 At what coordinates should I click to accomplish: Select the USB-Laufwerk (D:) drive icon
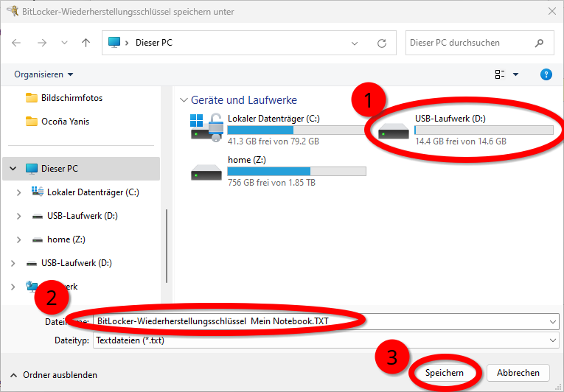394,131
